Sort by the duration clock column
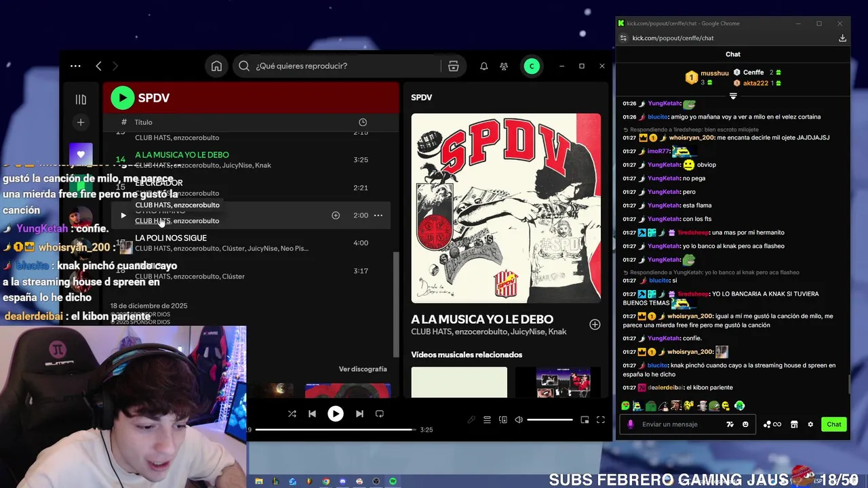 click(363, 122)
